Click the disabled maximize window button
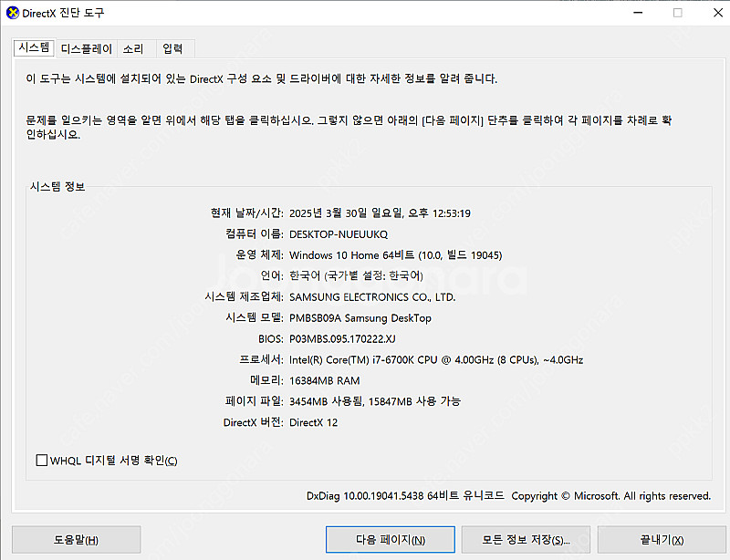Viewport: 730px width, 560px height. (x=678, y=13)
